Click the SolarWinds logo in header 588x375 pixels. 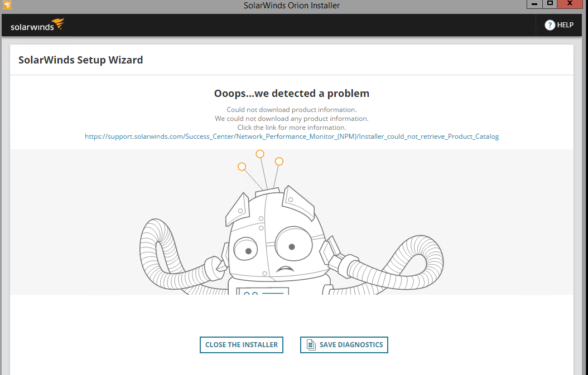(37, 25)
